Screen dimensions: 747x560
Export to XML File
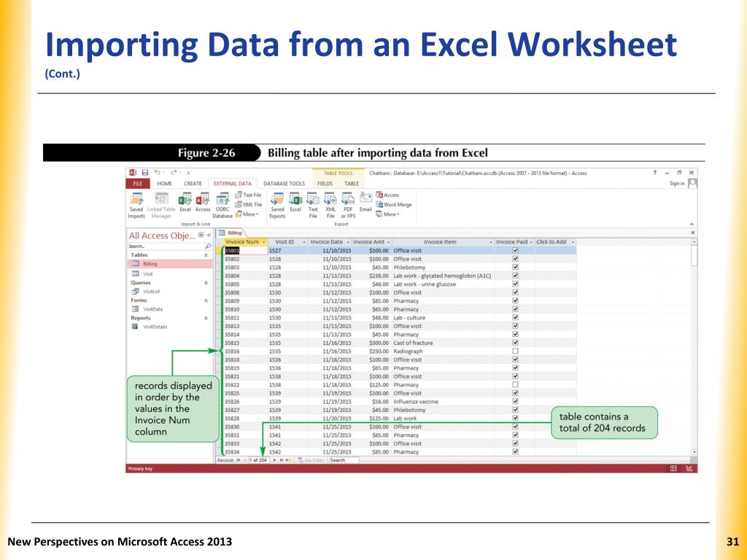pyautogui.click(x=330, y=205)
